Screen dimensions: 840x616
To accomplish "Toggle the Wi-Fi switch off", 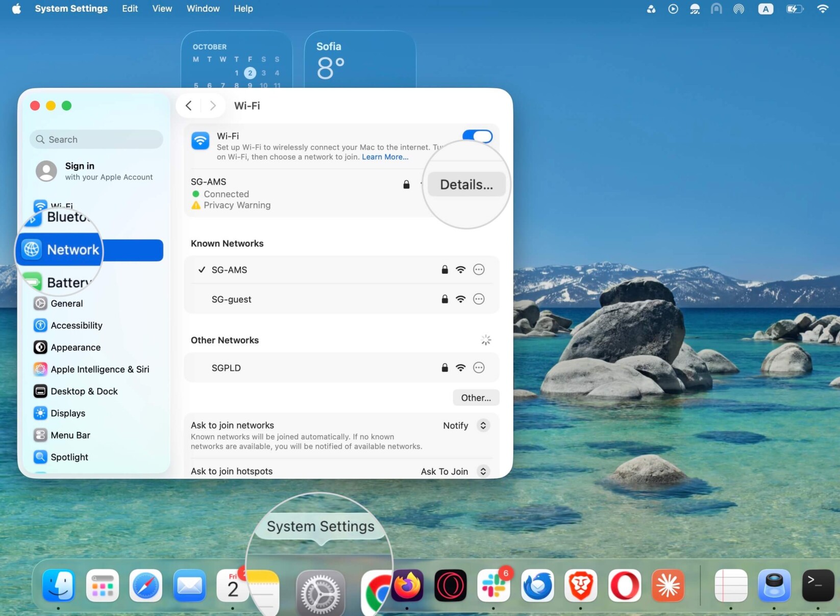I will (477, 136).
